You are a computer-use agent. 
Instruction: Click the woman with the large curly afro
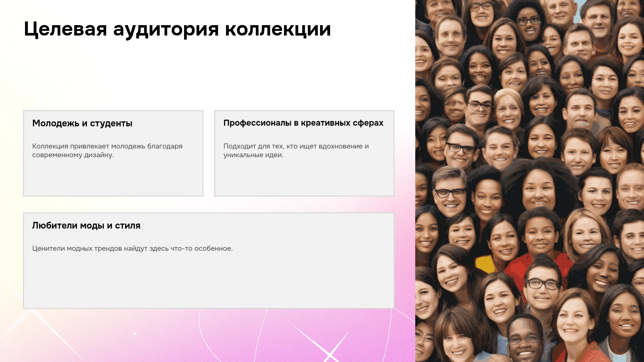coord(540,188)
